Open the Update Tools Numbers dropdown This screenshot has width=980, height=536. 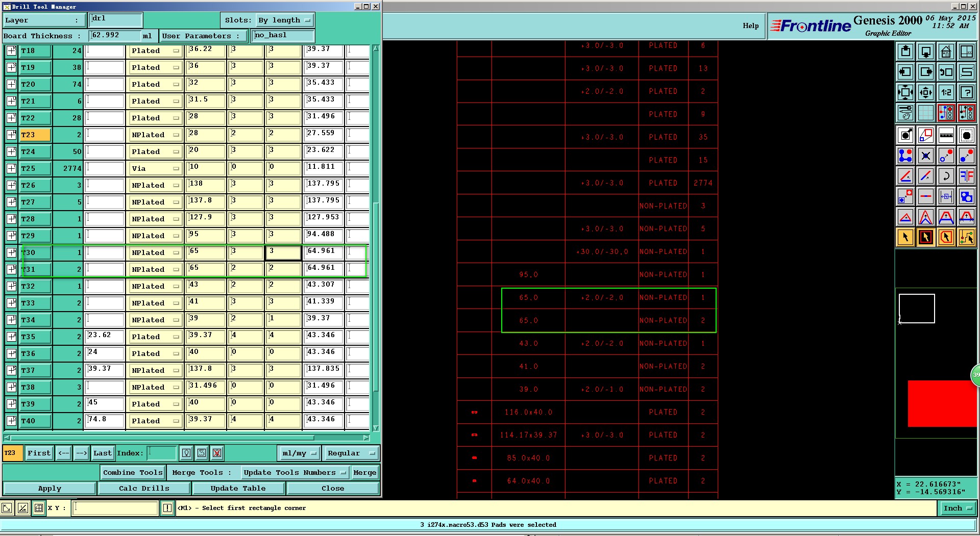pyautogui.click(x=295, y=472)
